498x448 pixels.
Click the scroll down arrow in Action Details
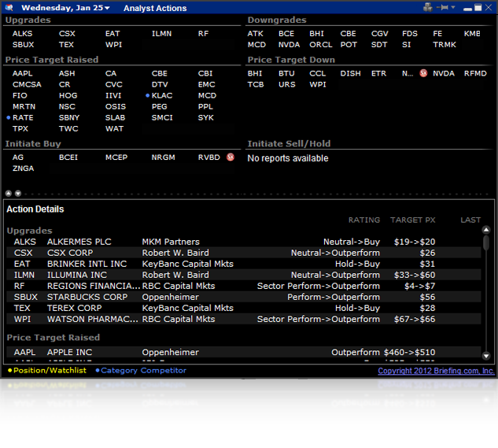[x=486, y=356]
